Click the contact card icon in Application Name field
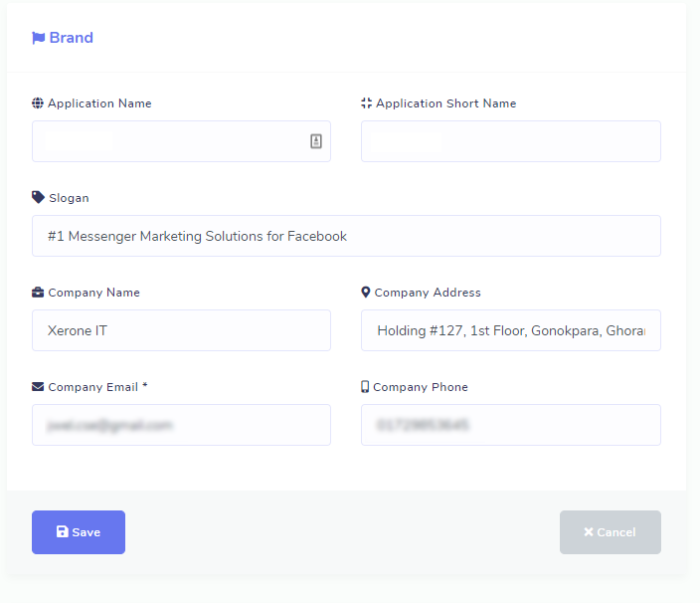This screenshot has height=603, width=700. pos(316,141)
